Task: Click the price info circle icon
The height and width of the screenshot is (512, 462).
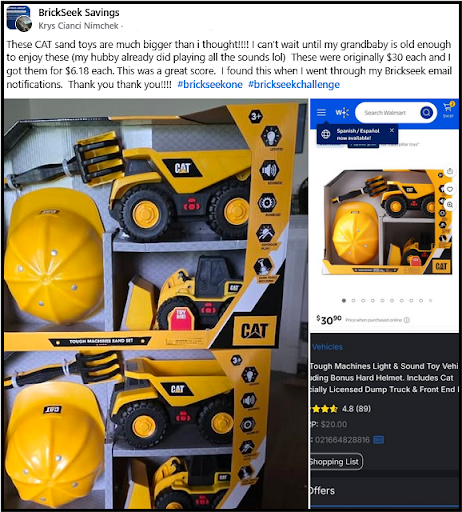Action: coord(407,320)
